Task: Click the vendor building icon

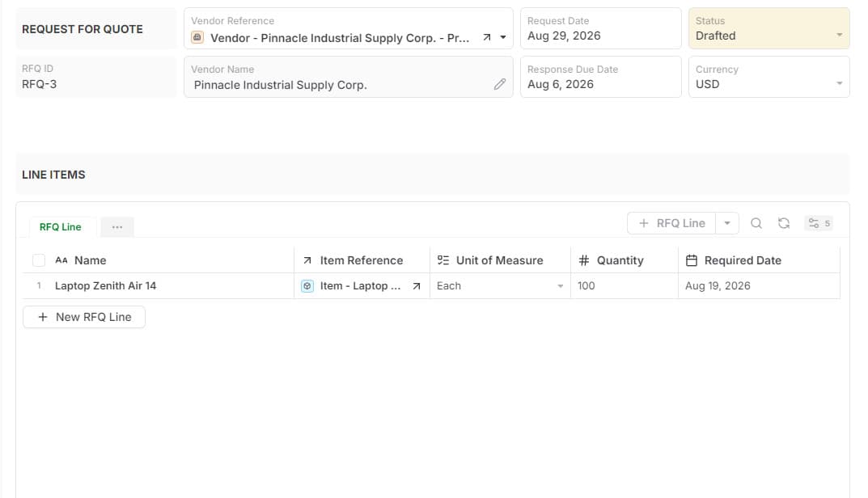Action: 197,38
